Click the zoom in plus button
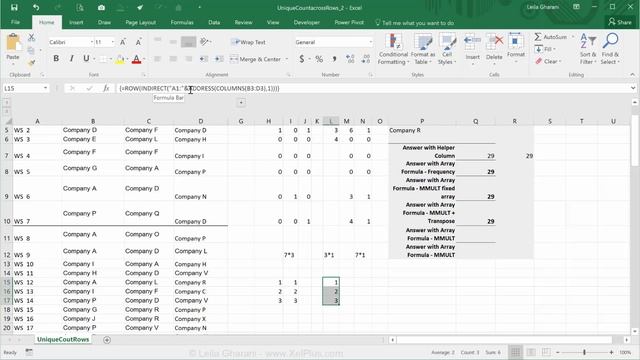 pyautogui.click(x=611, y=352)
